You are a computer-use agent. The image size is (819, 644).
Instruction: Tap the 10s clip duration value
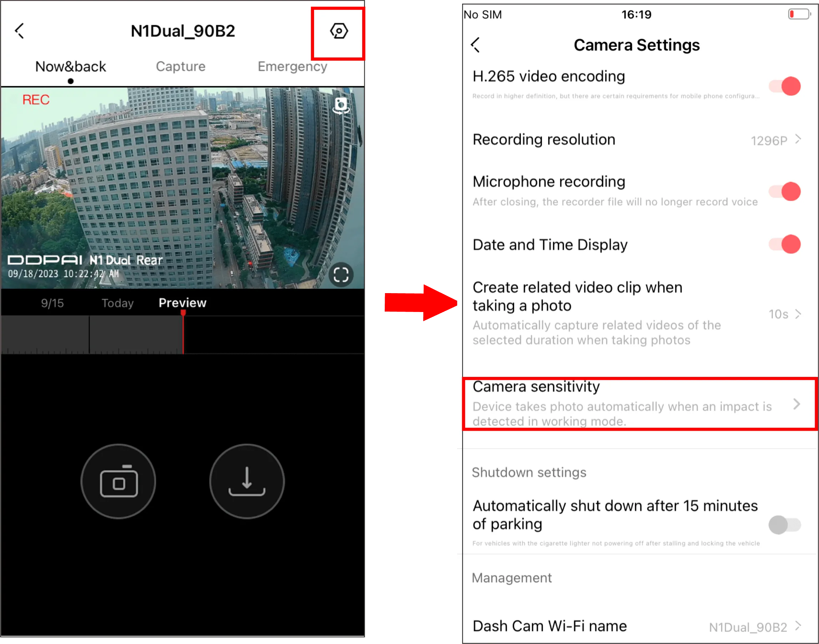pos(779,314)
